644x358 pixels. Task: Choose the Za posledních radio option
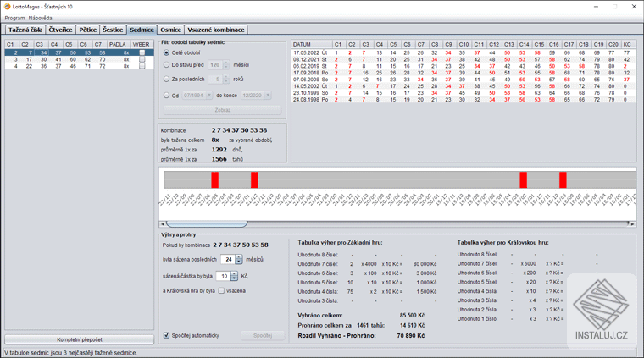point(167,80)
